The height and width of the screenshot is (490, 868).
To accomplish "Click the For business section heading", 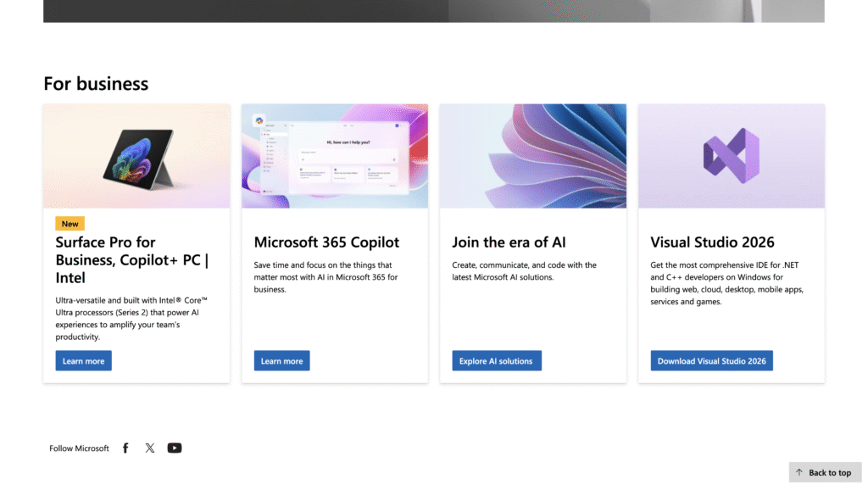I will [x=96, y=83].
